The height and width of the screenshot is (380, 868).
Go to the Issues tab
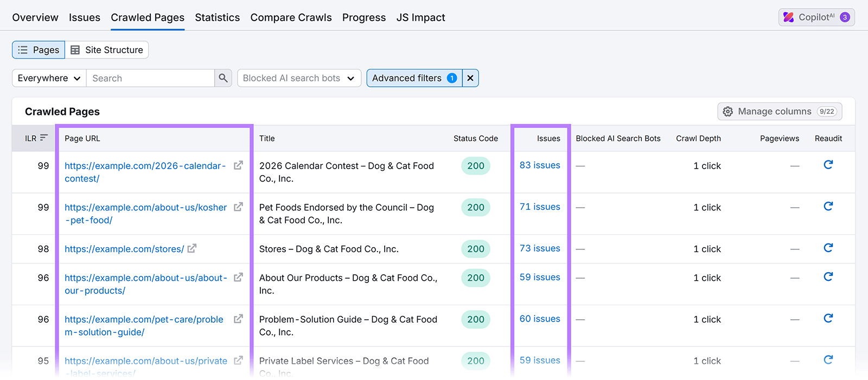click(84, 17)
